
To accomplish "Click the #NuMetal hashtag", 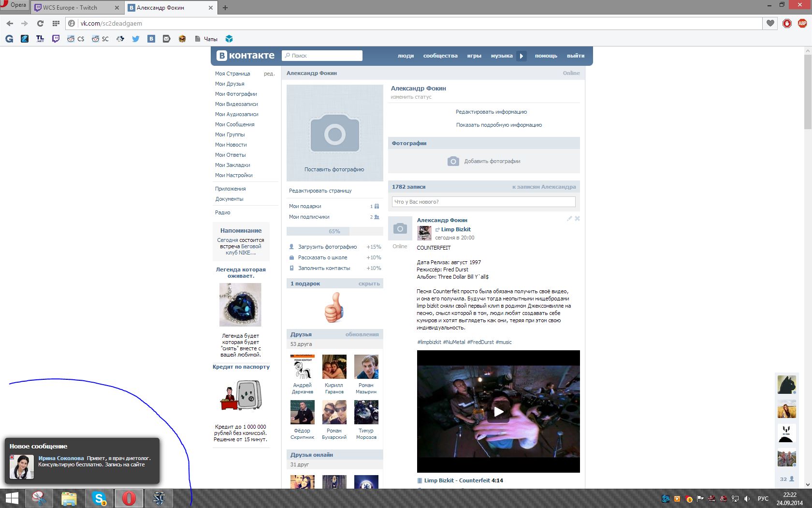I will click(x=454, y=342).
